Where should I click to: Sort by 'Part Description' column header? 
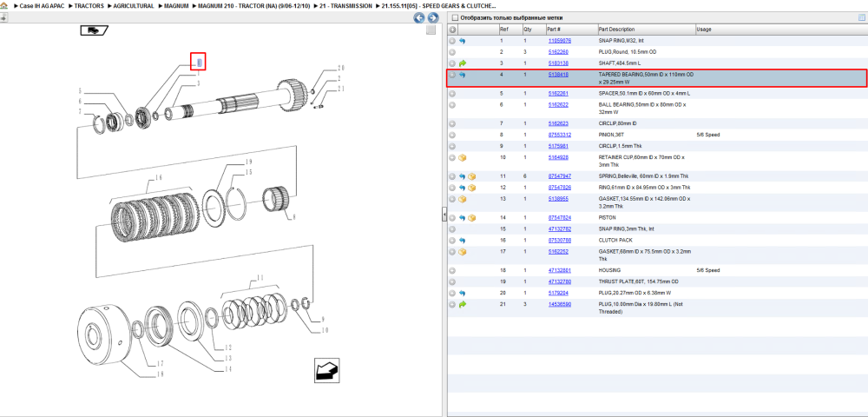[x=646, y=30]
